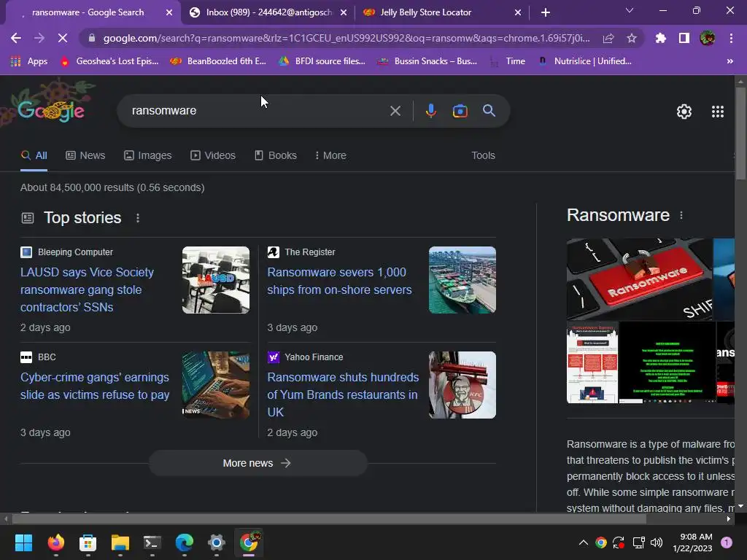Image resolution: width=747 pixels, height=560 pixels.
Task: Close the ransomware Google Search tab
Action: 169,12
